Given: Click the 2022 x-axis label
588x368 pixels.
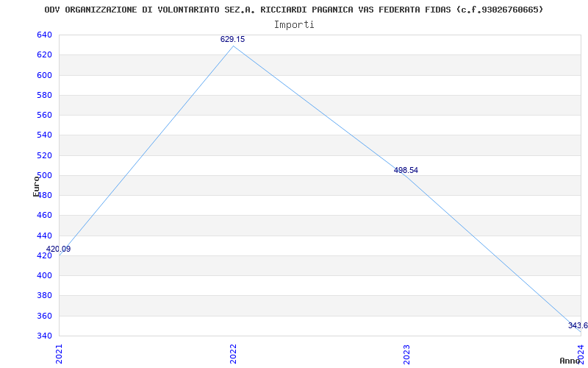Looking at the screenshot, I should (233, 354).
